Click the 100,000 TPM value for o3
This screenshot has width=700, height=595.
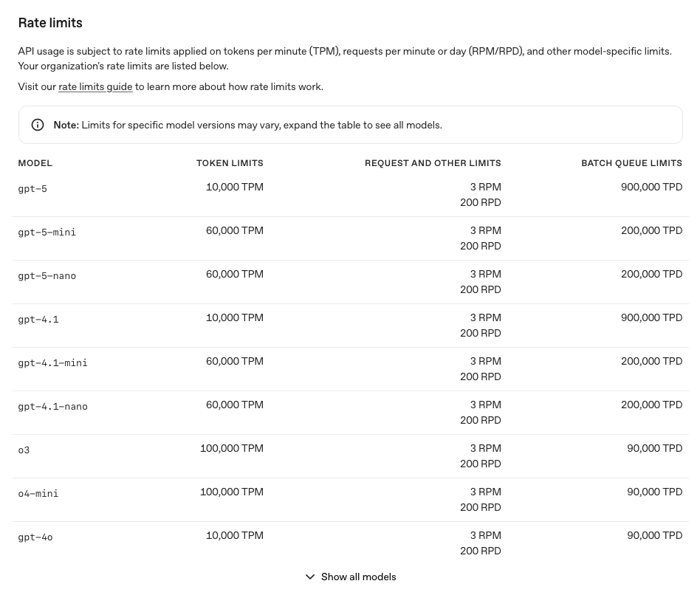[231, 448]
